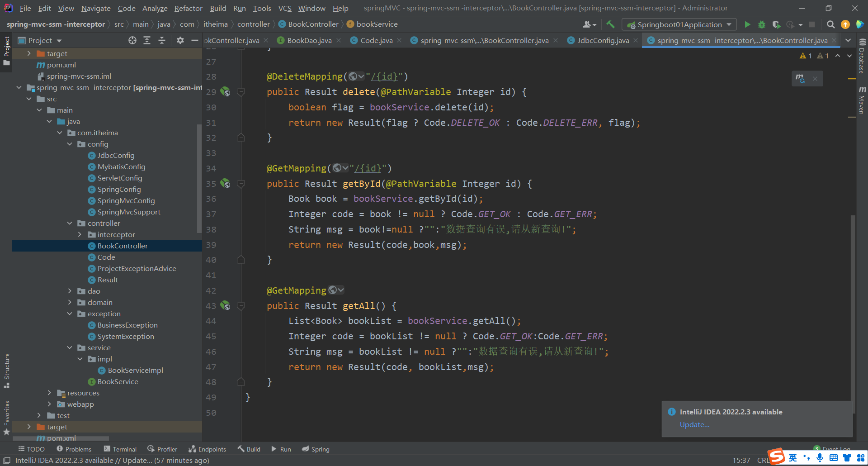Click the Build project hammer icon
Screen dimensions: 868x466
tap(610, 24)
